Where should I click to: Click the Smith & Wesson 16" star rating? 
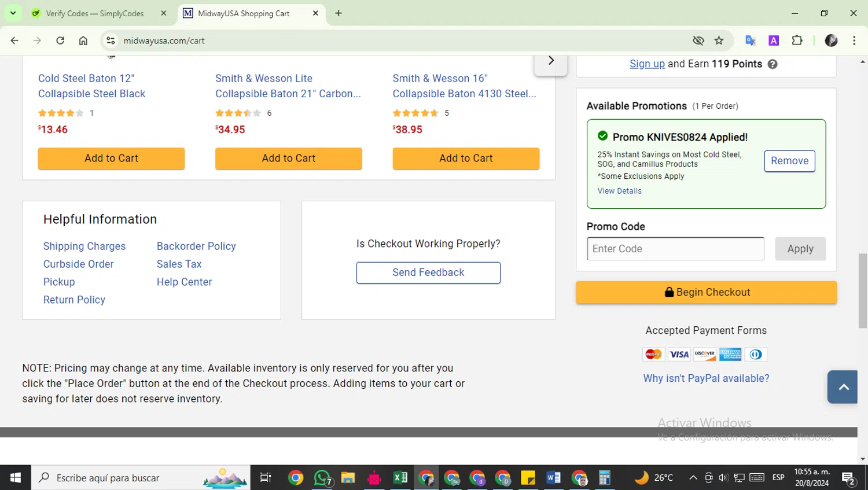pyautogui.click(x=415, y=113)
